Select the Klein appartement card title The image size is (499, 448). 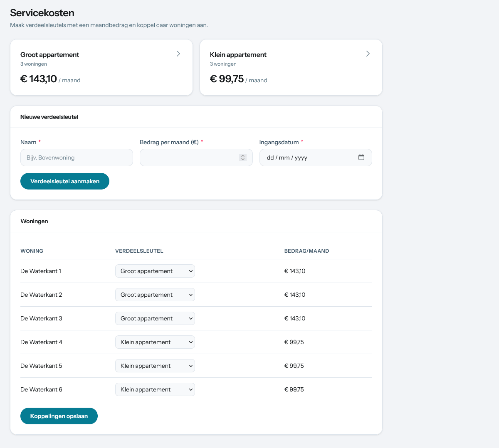click(x=238, y=54)
